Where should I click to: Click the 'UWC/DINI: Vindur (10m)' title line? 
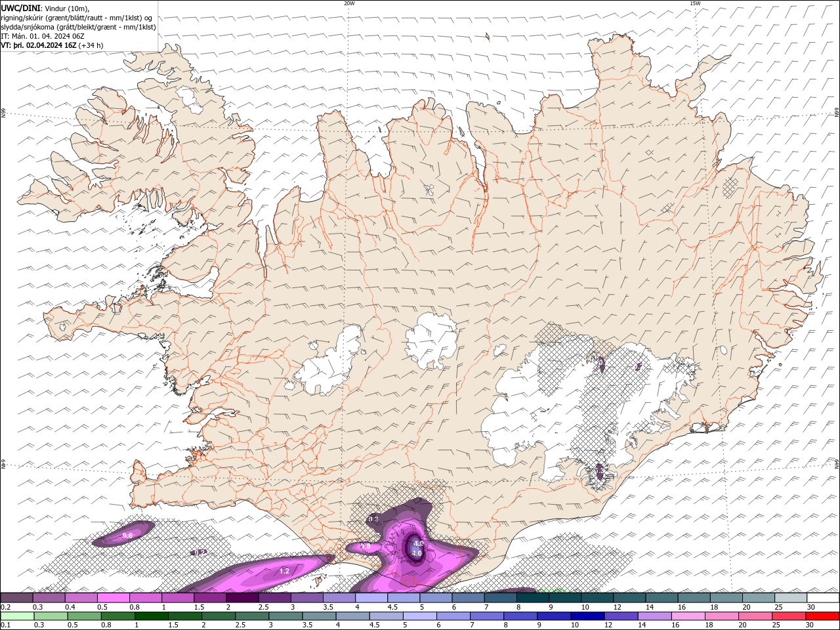45,8
